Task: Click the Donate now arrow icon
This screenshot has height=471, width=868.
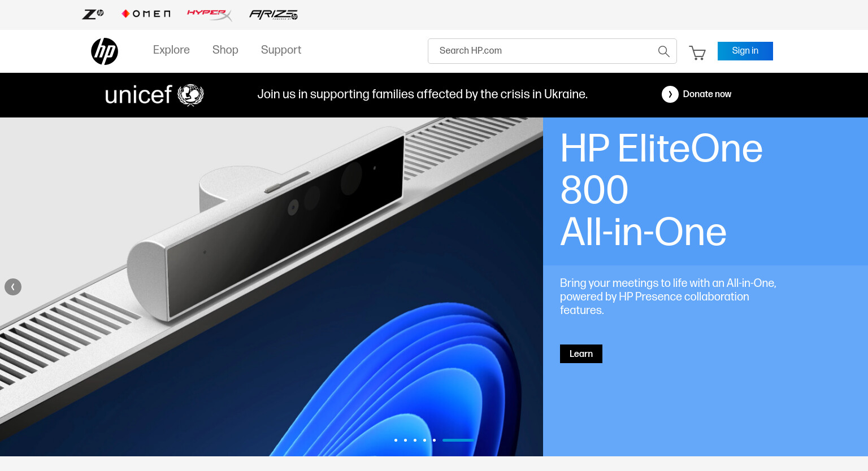Action: pos(670,94)
